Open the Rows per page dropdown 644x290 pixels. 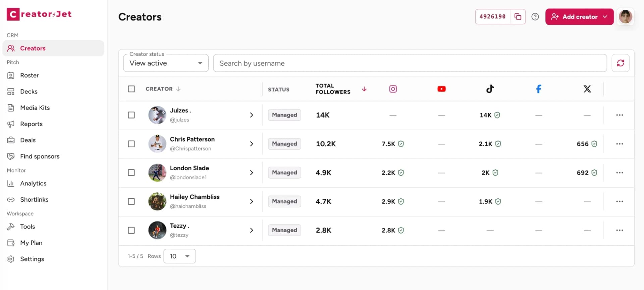click(179, 256)
